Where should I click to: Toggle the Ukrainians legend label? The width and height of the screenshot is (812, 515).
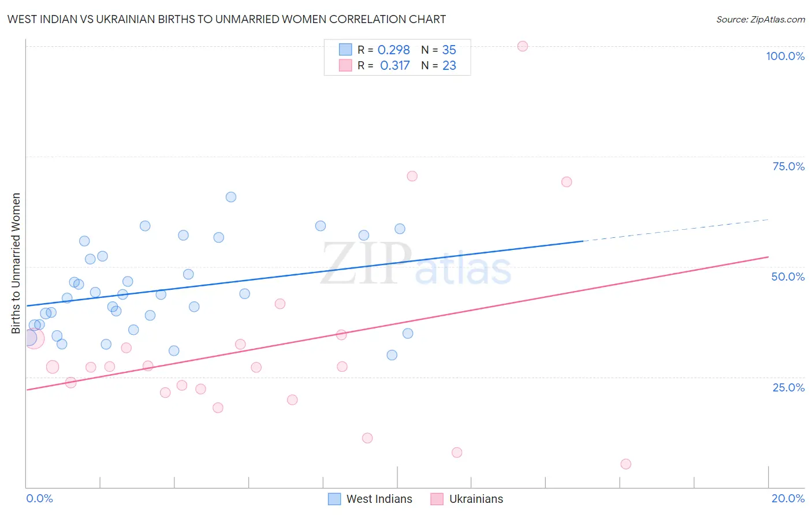click(x=476, y=499)
